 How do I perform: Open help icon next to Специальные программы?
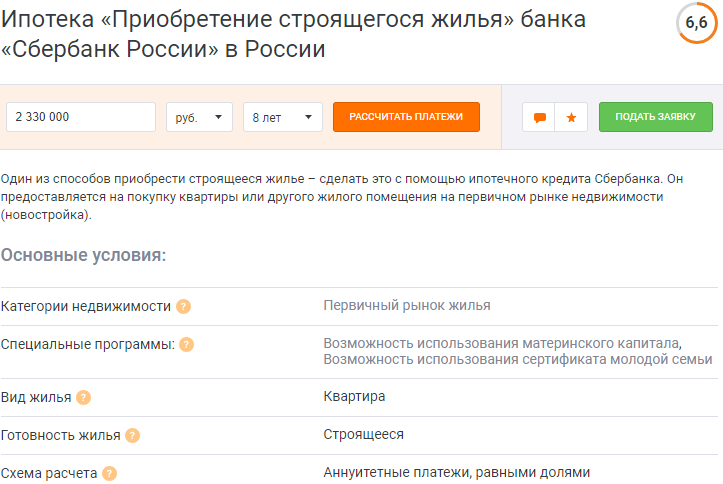186,344
